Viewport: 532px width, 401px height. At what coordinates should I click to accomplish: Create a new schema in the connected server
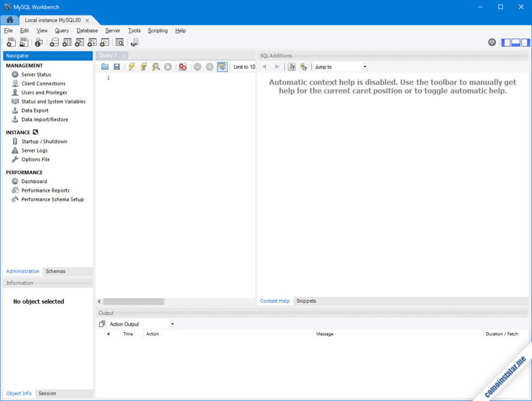(55, 42)
